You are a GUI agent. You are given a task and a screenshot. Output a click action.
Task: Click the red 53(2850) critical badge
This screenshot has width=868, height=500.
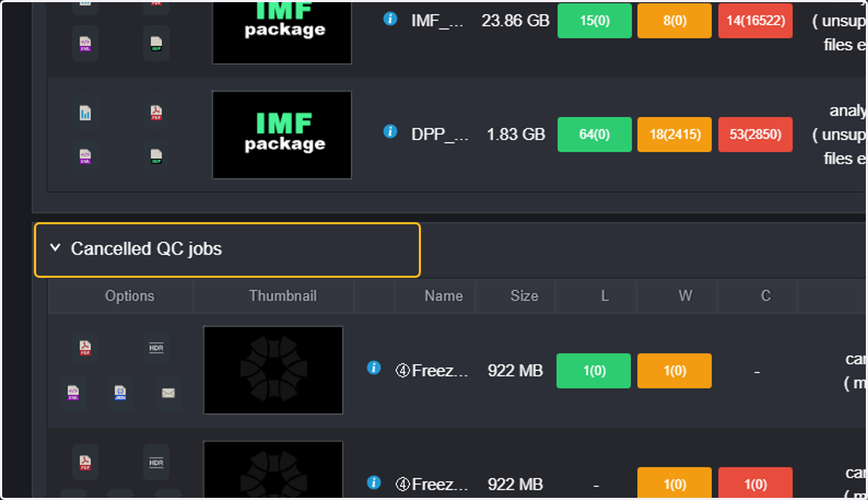[x=755, y=135]
